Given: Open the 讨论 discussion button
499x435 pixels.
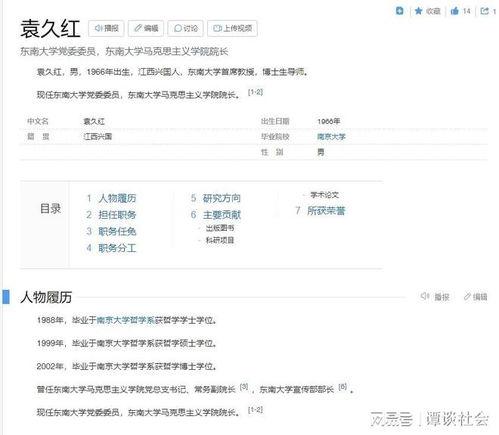Looking at the screenshot, I should [186, 28].
